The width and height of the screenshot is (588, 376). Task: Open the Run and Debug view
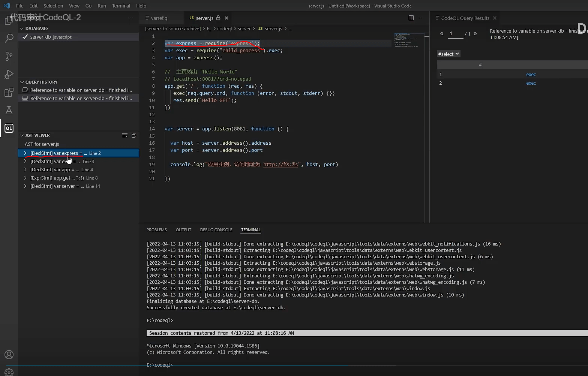[9, 74]
